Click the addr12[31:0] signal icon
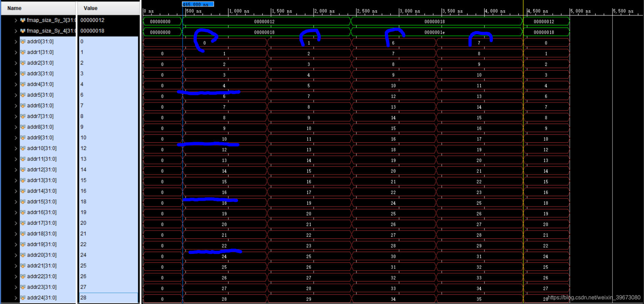The width and height of the screenshot is (644, 304). [x=23, y=170]
